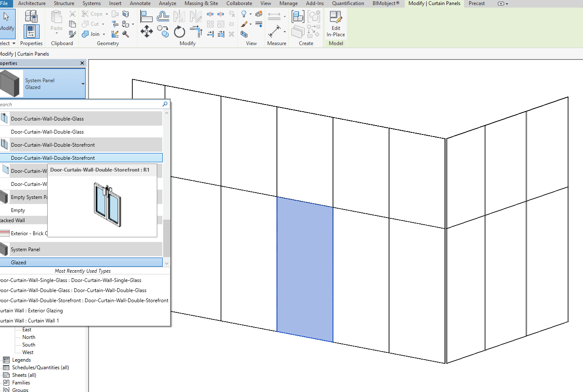The image size is (583, 392).
Task: Open the System Panel Glazed type selector
Action: (x=42, y=84)
